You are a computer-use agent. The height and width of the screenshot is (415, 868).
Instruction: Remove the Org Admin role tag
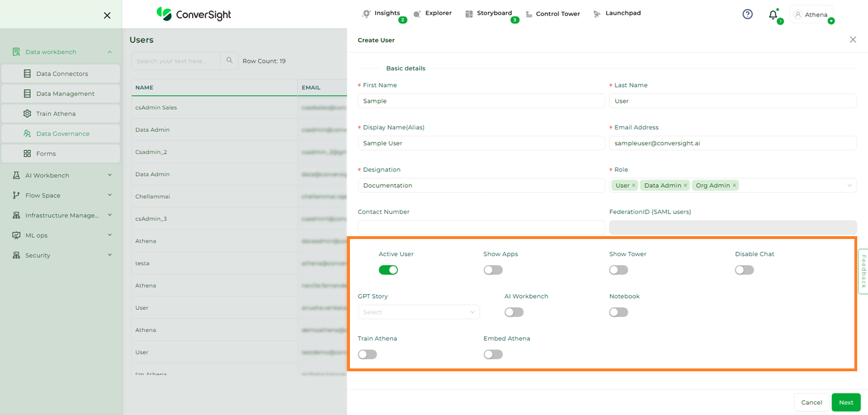pyautogui.click(x=735, y=186)
